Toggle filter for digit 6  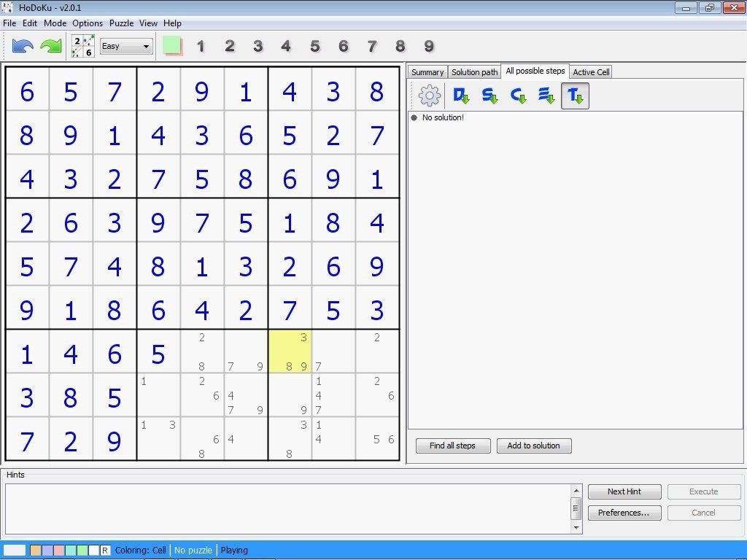click(x=343, y=46)
